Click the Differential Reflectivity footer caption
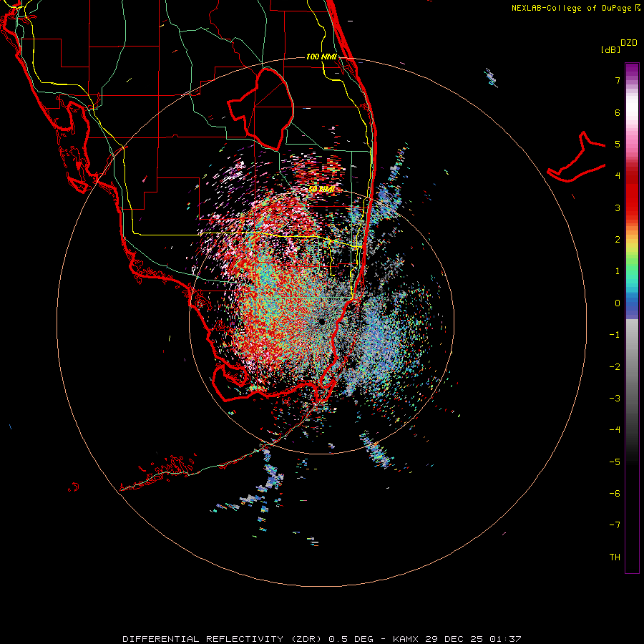The height and width of the screenshot is (644, 644). [322, 639]
